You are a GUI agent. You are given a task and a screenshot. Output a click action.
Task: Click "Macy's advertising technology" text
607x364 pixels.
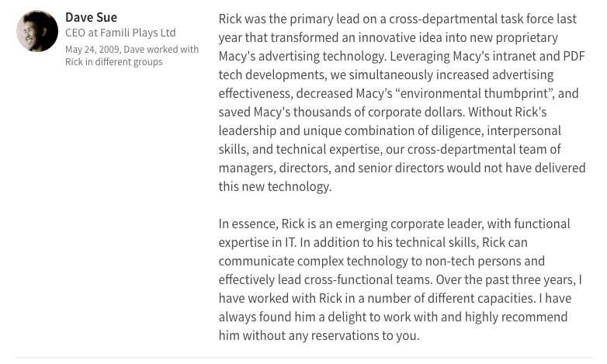coord(300,56)
